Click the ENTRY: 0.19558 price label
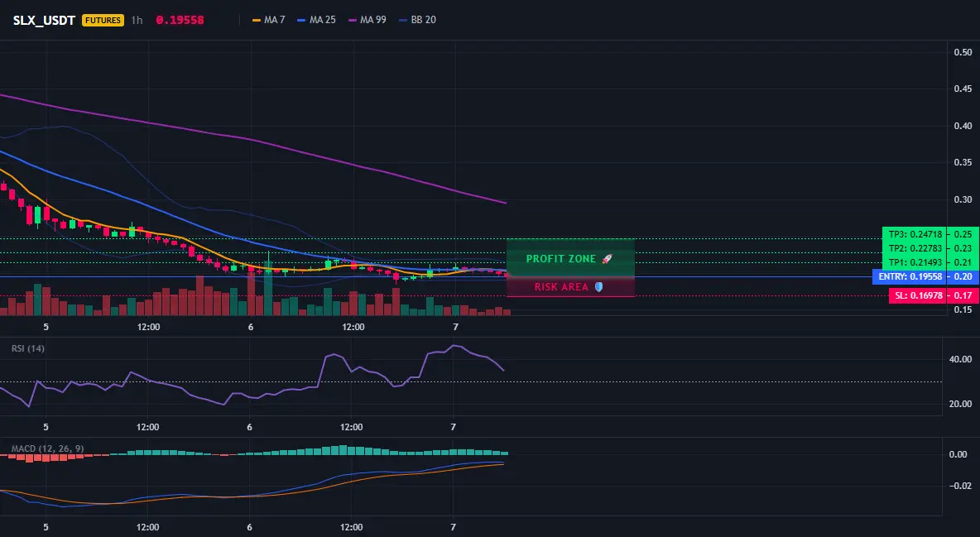 (910, 277)
